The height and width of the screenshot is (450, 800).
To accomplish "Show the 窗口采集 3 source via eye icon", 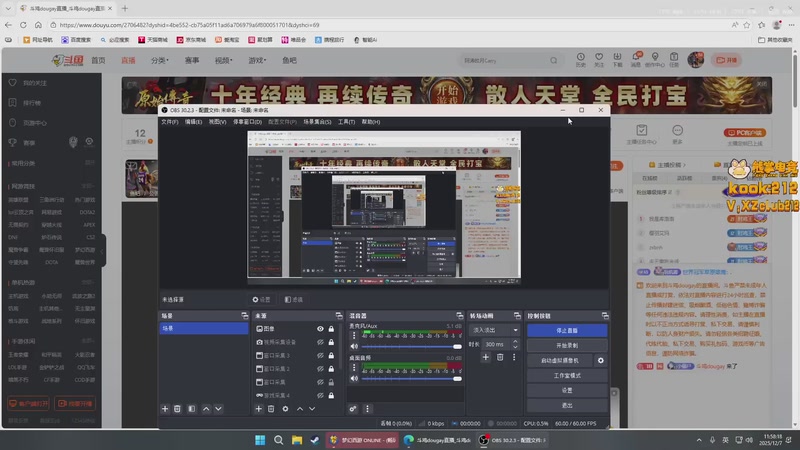I will click(320, 356).
